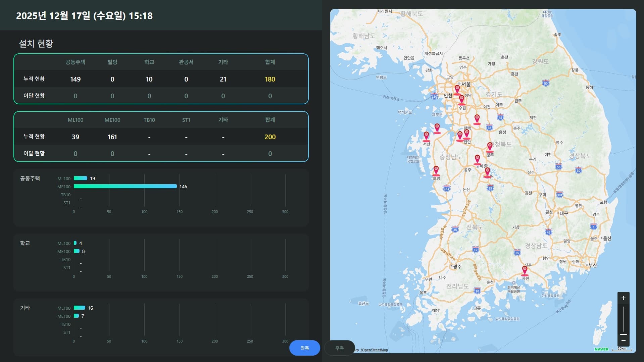Select the map pin above Suwon
The width and height of the screenshot is (644, 362).
(461, 99)
